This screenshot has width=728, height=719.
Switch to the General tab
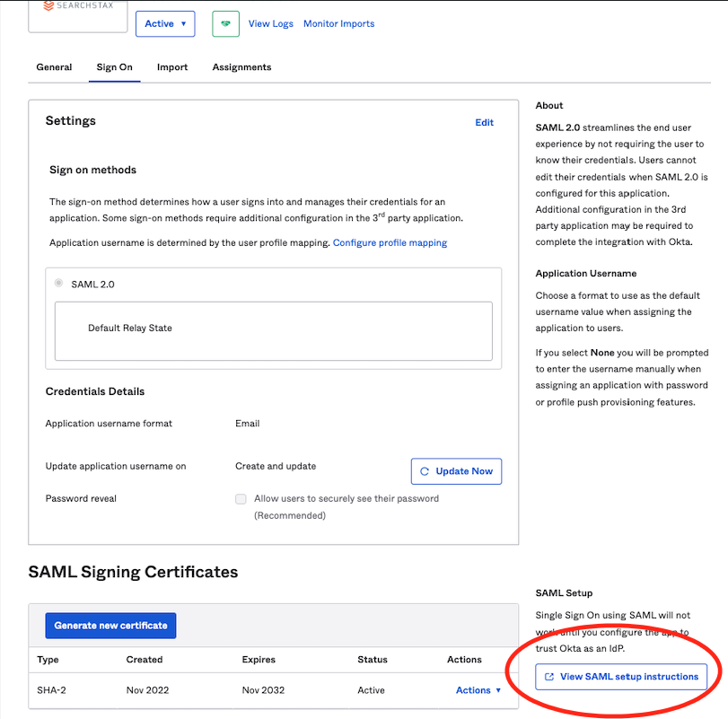tap(55, 66)
